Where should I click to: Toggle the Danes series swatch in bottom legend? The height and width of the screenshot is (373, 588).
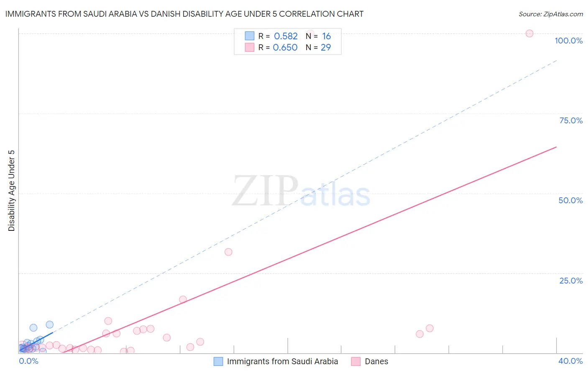point(356,361)
